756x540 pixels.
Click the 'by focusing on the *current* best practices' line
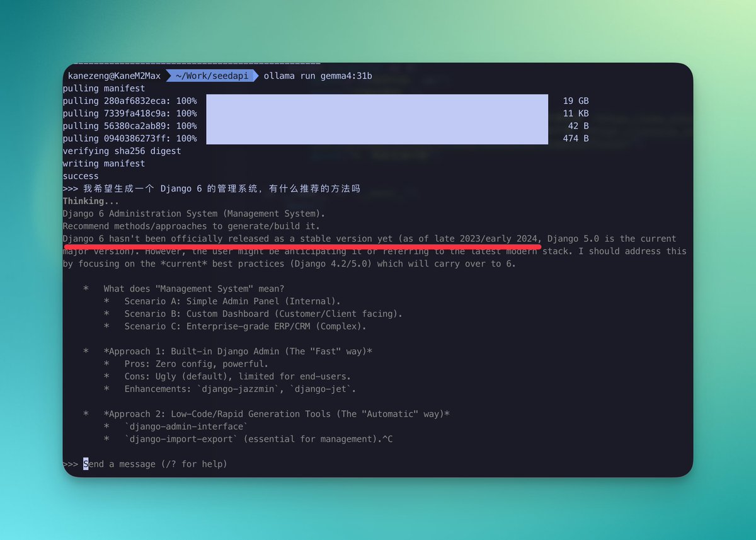(x=289, y=263)
